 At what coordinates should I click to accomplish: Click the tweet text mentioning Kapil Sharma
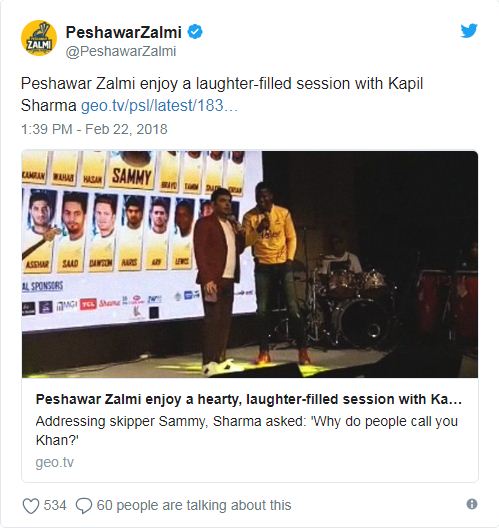222,95
